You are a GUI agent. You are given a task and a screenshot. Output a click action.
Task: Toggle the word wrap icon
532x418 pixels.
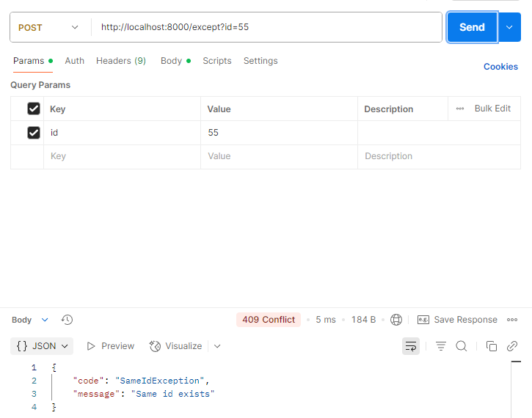click(410, 346)
